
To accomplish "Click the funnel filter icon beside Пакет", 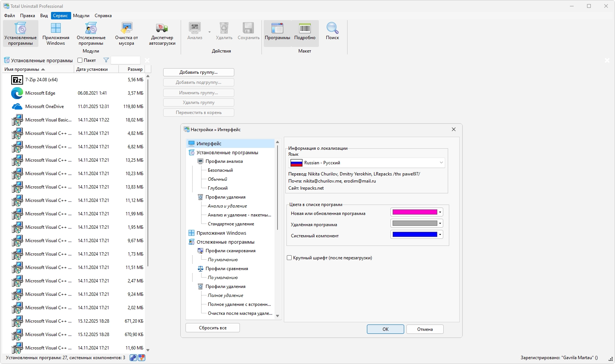I will click(106, 60).
